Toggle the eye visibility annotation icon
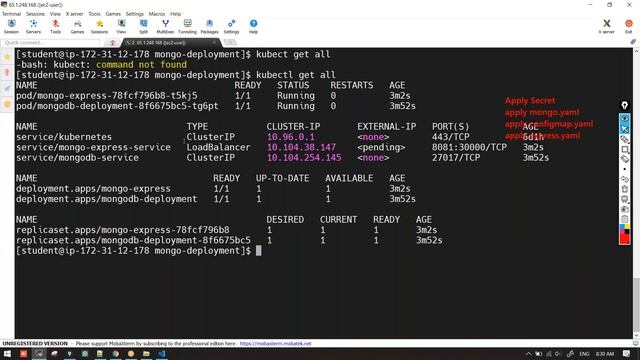This screenshot has height=360, width=640. [x=624, y=118]
